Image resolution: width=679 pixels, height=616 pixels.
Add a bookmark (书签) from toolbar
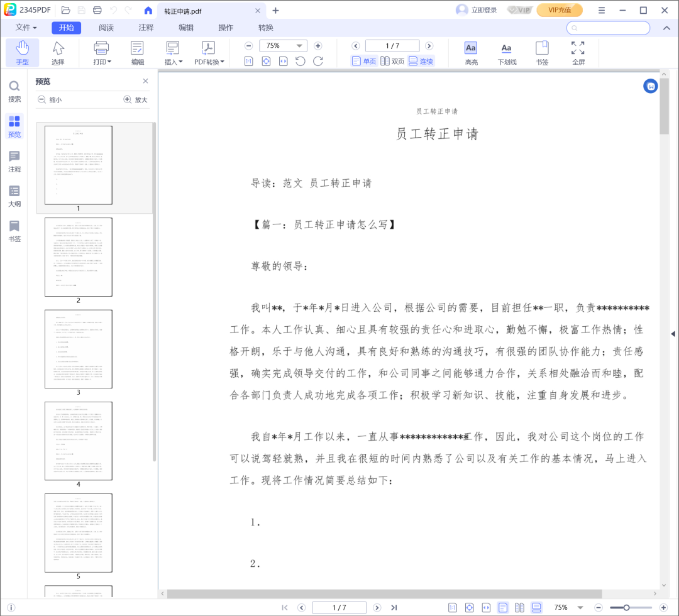[x=542, y=53]
